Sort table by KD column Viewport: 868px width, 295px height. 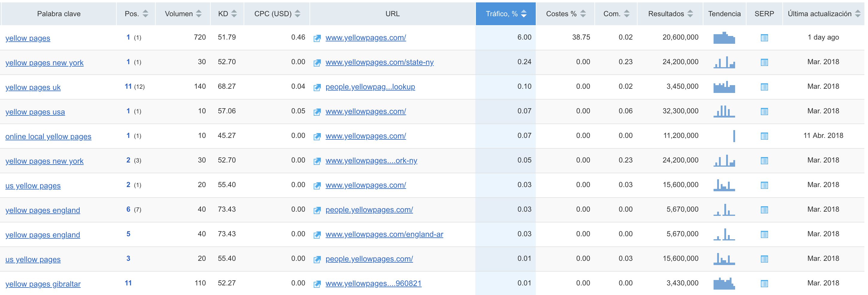point(234,13)
